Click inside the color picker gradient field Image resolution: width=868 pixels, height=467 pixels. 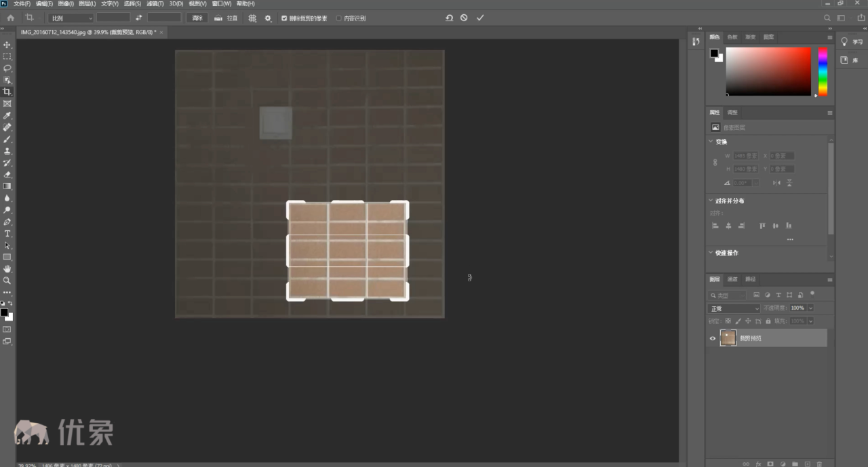(x=768, y=70)
